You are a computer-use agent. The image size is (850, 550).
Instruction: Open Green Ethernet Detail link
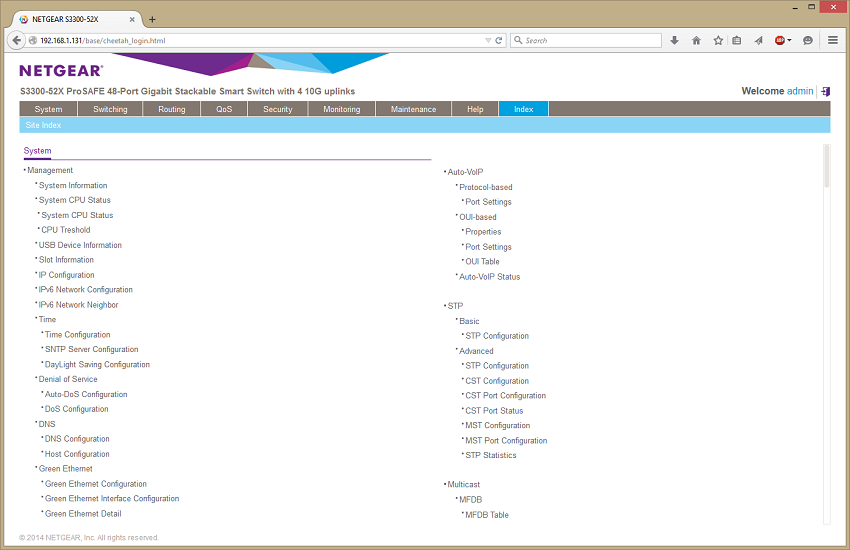pyautogui.click(x=83, y=513)
